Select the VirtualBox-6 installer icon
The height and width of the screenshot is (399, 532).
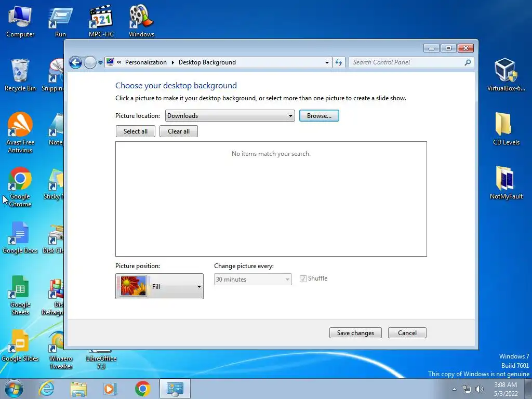pos(506,75)
